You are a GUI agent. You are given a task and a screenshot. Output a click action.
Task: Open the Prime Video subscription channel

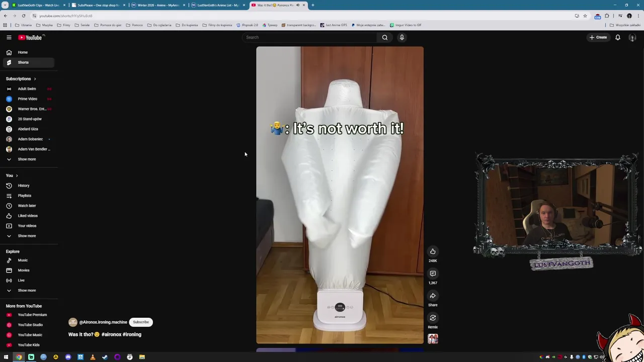(x=29, y=99)
